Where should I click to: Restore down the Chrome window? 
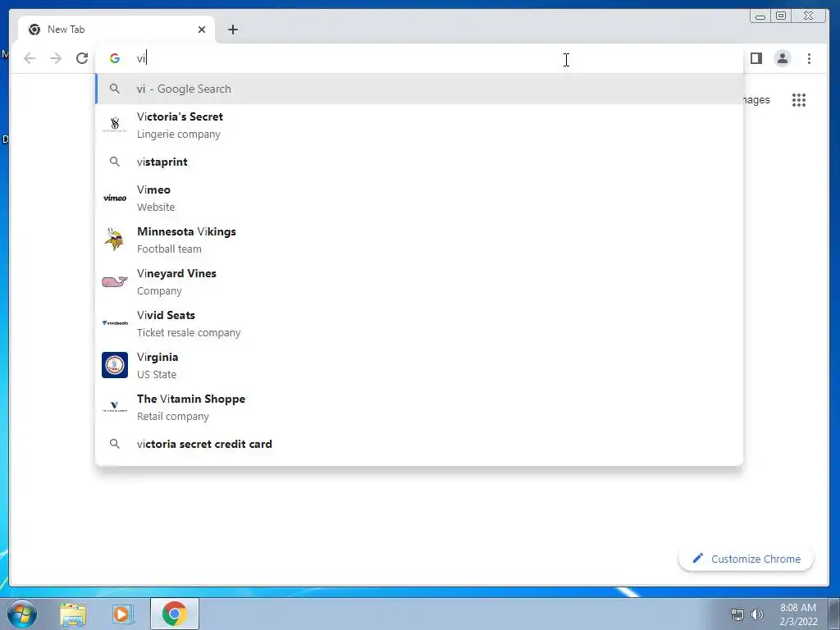[x=781, y=16]
